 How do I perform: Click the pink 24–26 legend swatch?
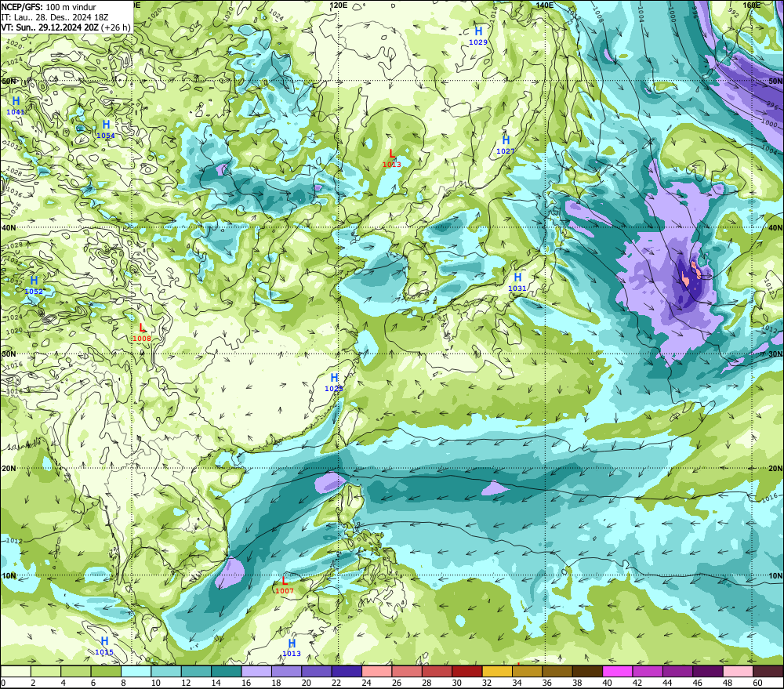pyautogui.click(x=377, y=671)
